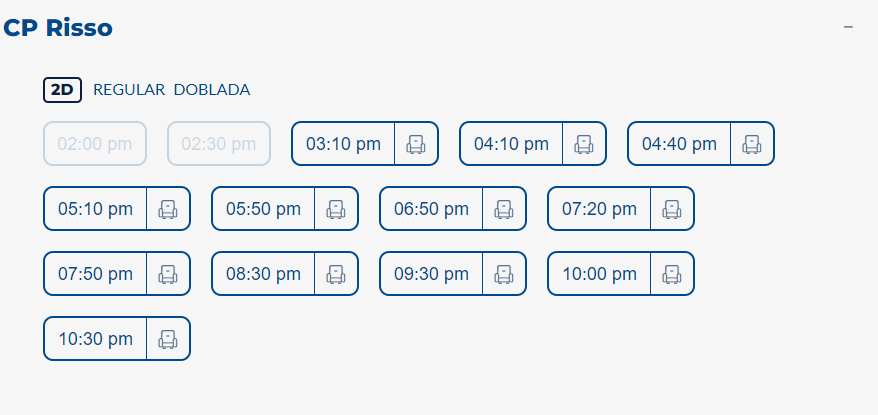
Task: Open seat selection for 07:50 pm
Action: [x=168, y=274]
